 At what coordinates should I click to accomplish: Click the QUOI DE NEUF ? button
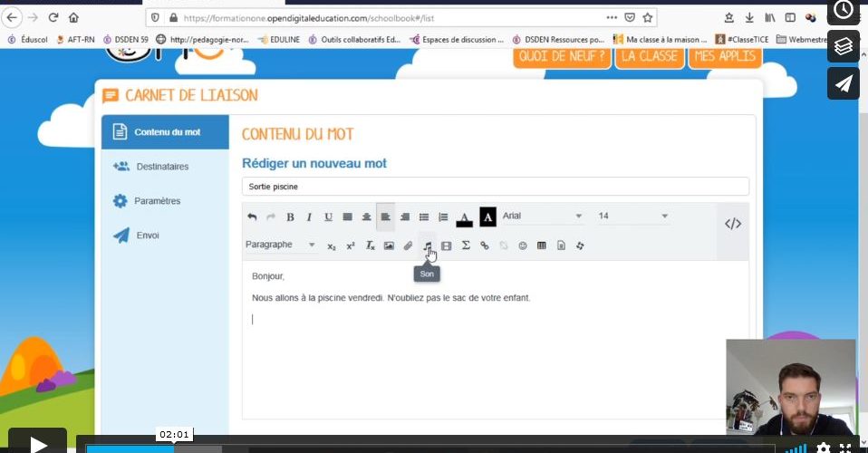pos(561,55)
